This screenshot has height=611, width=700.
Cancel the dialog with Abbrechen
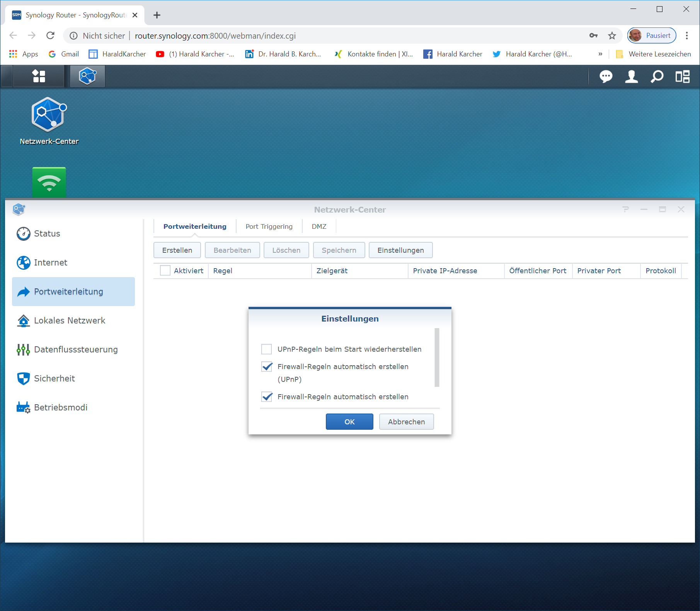pyautogui.click(x=406, y=422)
